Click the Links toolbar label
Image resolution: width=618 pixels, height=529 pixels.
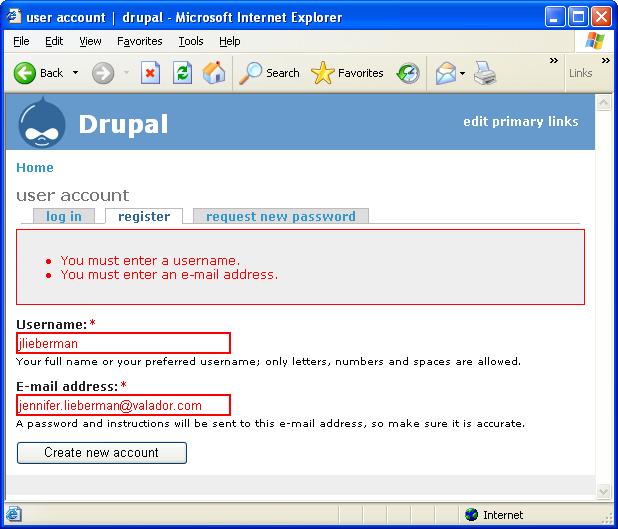[580, 73]
